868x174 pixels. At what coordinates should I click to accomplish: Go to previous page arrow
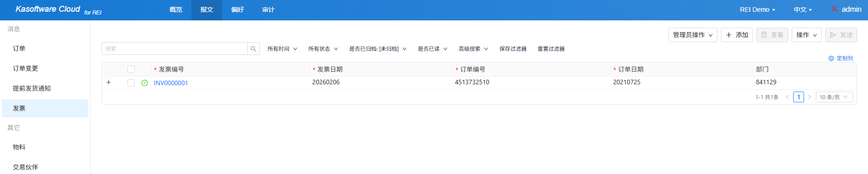pos(788,97)
